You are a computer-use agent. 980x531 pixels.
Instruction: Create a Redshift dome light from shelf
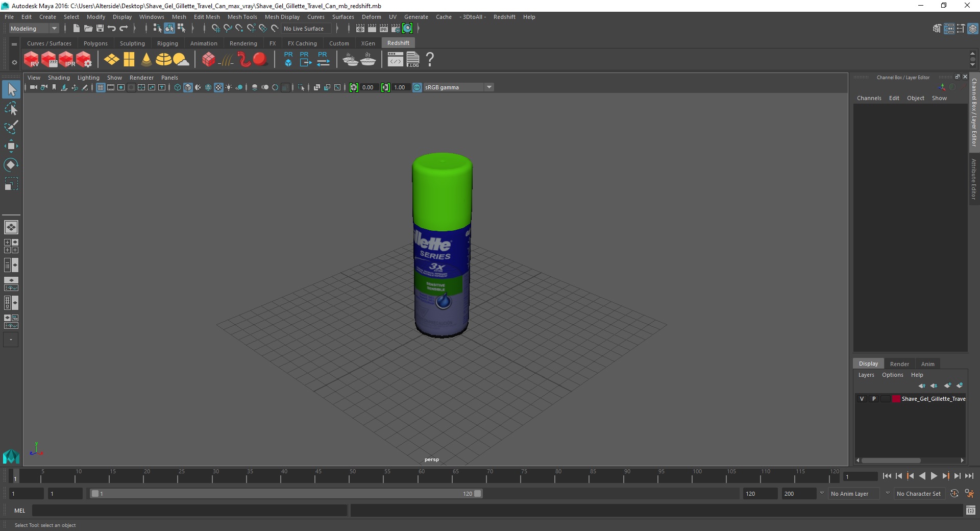pyautogui.click(x=163, y=60)
